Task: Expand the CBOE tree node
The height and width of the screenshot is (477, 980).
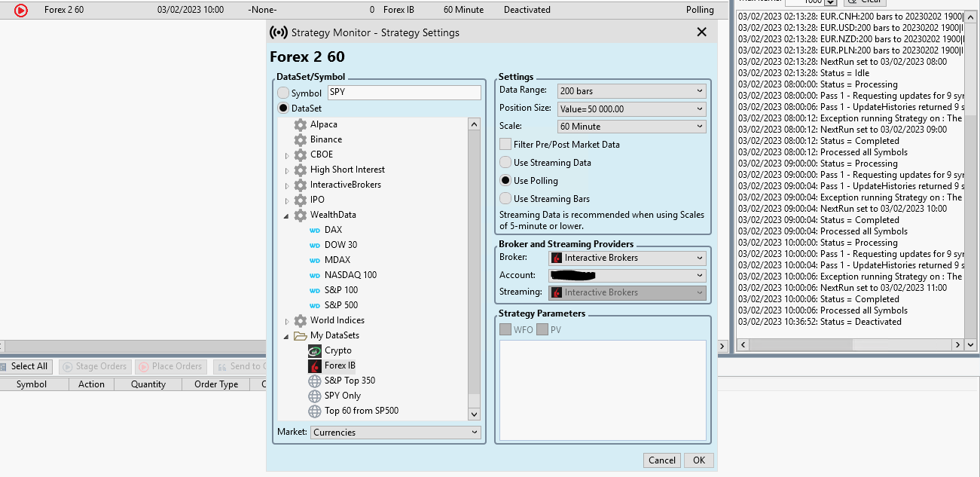Action: (287, 155)
